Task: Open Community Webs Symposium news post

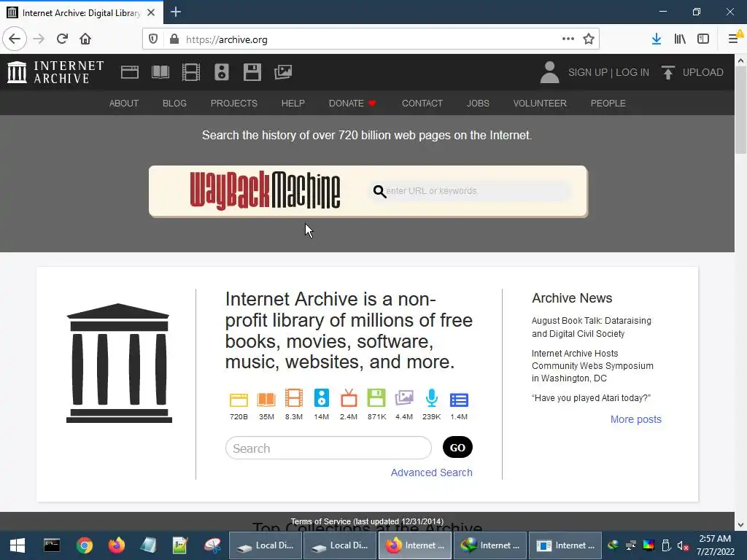Action: click(592, 366)
